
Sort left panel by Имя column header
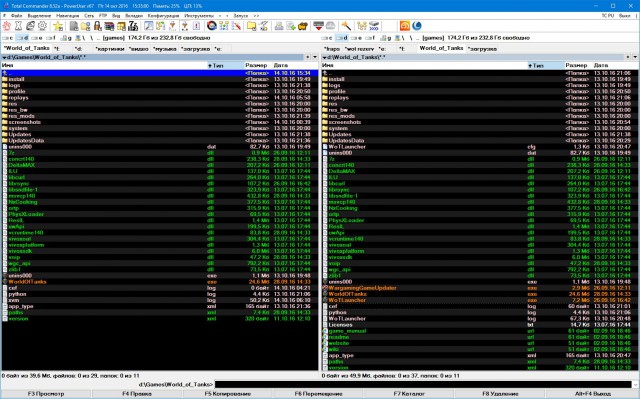[x=104, y=65]
